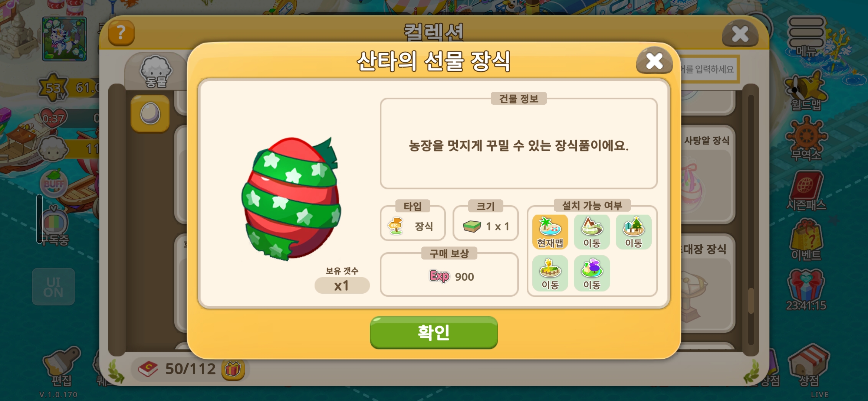This screenshot has height=401, width=868.
Task: Open the 시즌패스 passport icon
Action: point(806,191)
